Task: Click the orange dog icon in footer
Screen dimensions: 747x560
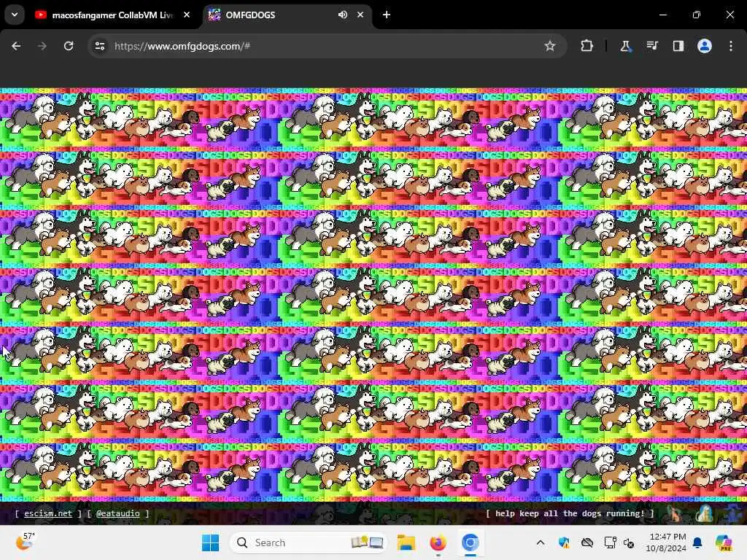Action: 674,513
